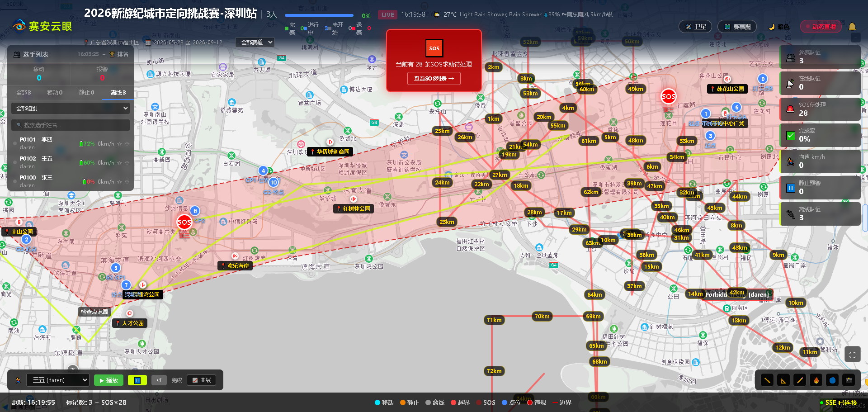Click the 华侨城创意园 map label
The image size is (868, 412).
click(330, 152)
